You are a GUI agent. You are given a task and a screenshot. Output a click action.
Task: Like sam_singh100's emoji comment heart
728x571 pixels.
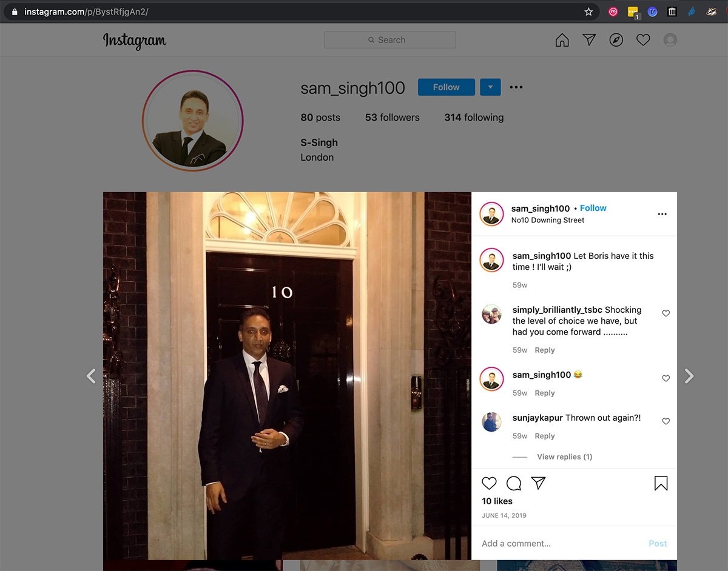click(666, 378)
